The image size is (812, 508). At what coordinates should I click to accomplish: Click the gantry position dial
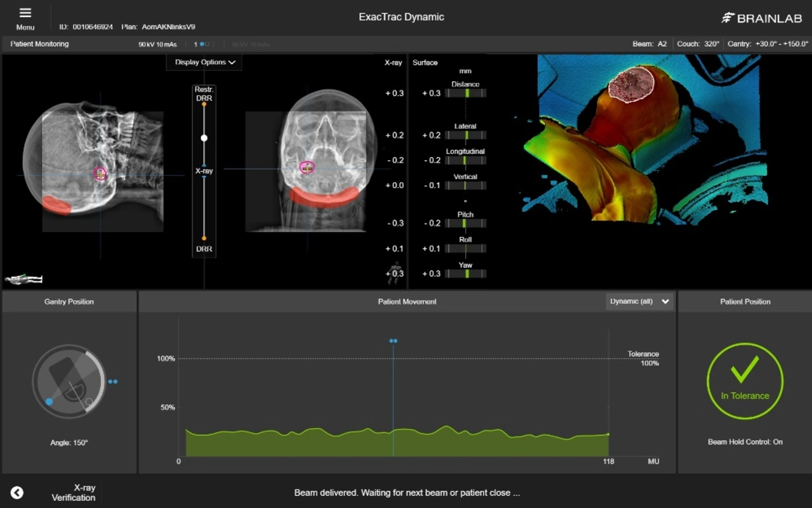click(69, 381)
